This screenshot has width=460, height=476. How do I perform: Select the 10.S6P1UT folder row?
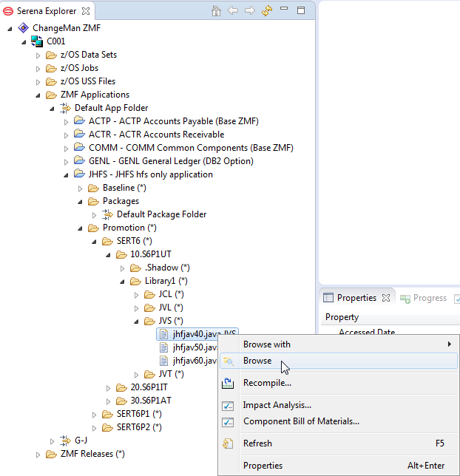pyautogui.click(x=151, y=254)
